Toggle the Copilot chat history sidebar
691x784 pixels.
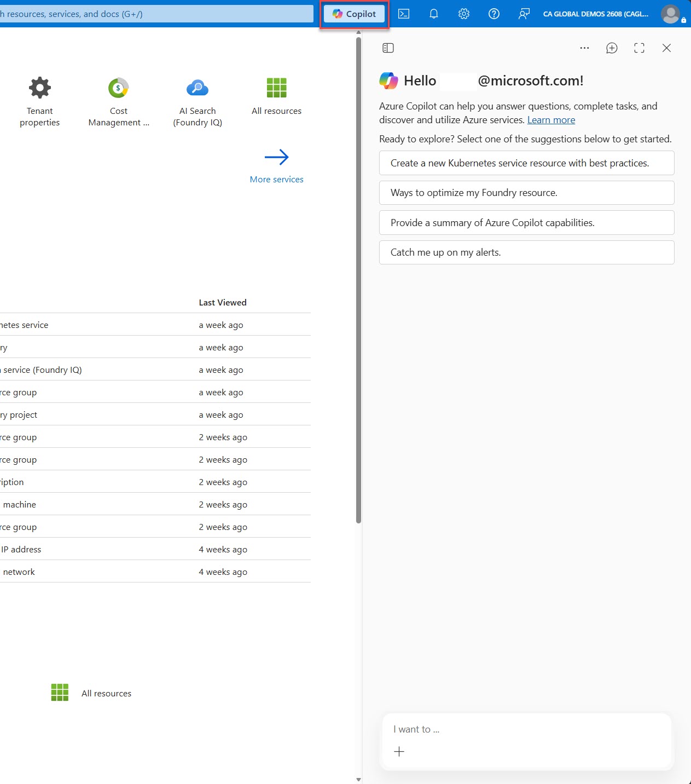[x=388, y=48]
